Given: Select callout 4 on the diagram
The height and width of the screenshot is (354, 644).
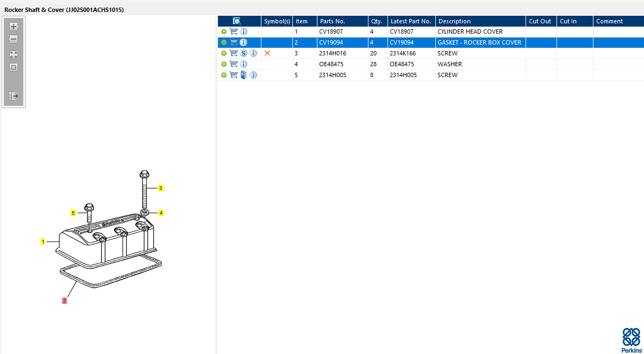Looking at the screenshot, I should click(x=161, y=213).
